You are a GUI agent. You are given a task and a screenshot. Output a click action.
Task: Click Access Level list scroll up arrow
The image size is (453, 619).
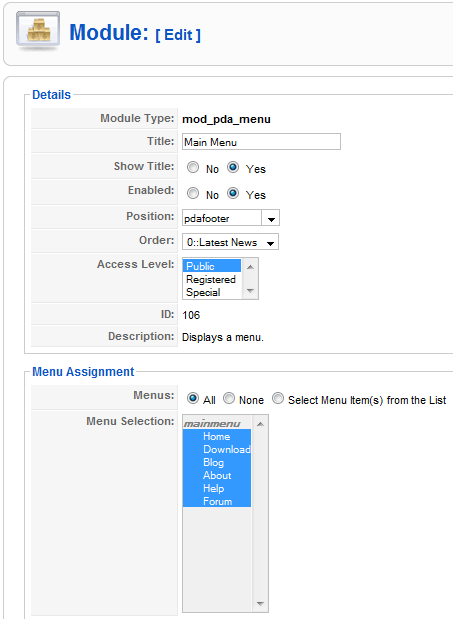[250, 267]
